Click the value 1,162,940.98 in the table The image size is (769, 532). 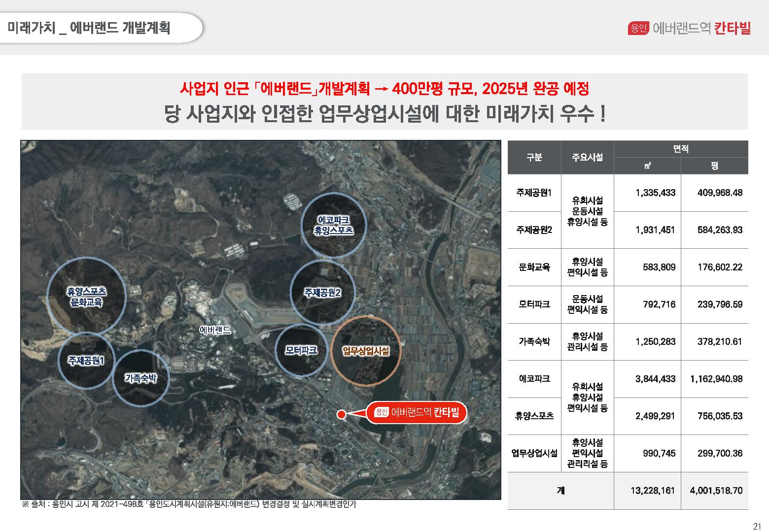pos(717,379)
